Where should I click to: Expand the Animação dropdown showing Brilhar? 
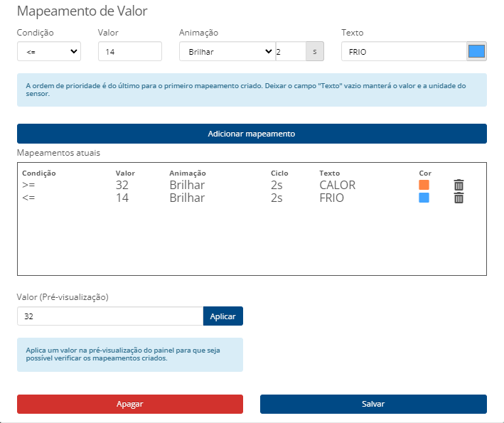pos(227,51)
